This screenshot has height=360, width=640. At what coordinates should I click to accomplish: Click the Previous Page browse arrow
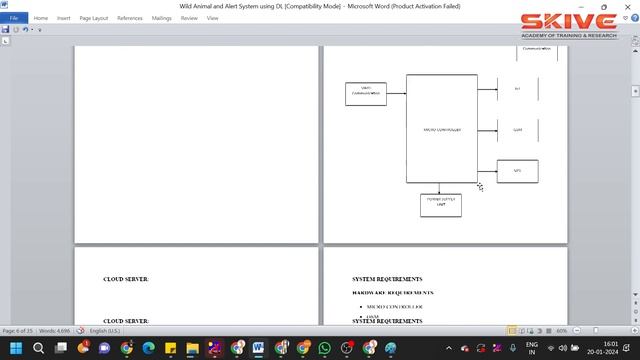(x=635, y=303)
